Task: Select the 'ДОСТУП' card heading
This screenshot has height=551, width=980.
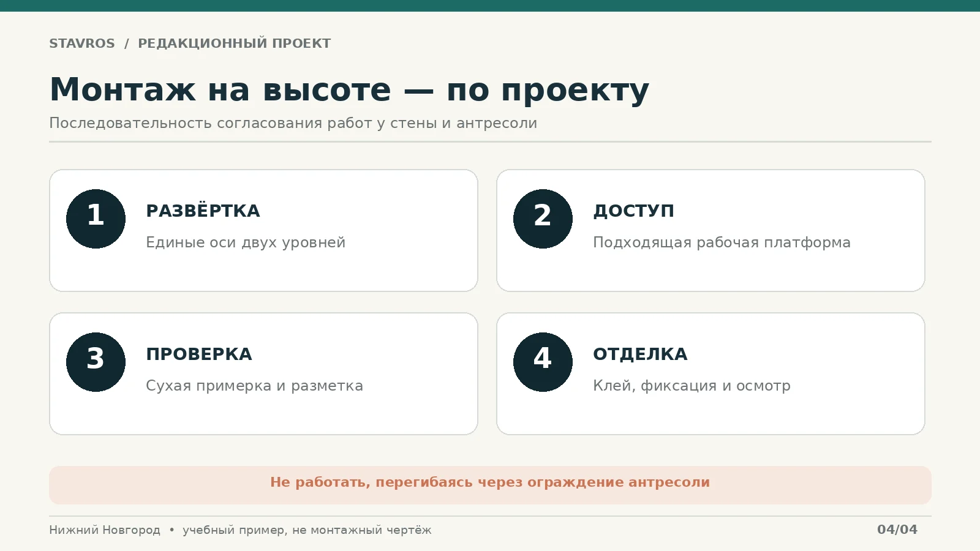Action: point(633,211)
